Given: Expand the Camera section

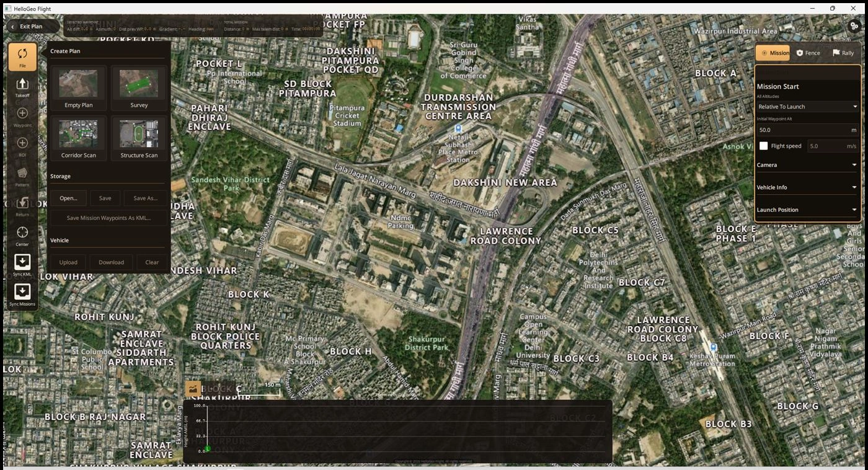Looking at the screenshot, I should coord(807,165).
